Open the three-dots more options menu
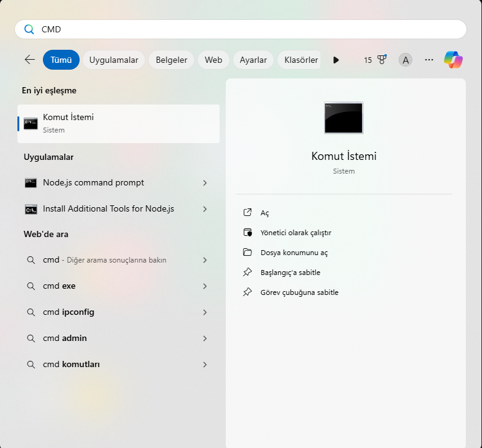Viewport: 482px width, 448px height. (429, 60)
